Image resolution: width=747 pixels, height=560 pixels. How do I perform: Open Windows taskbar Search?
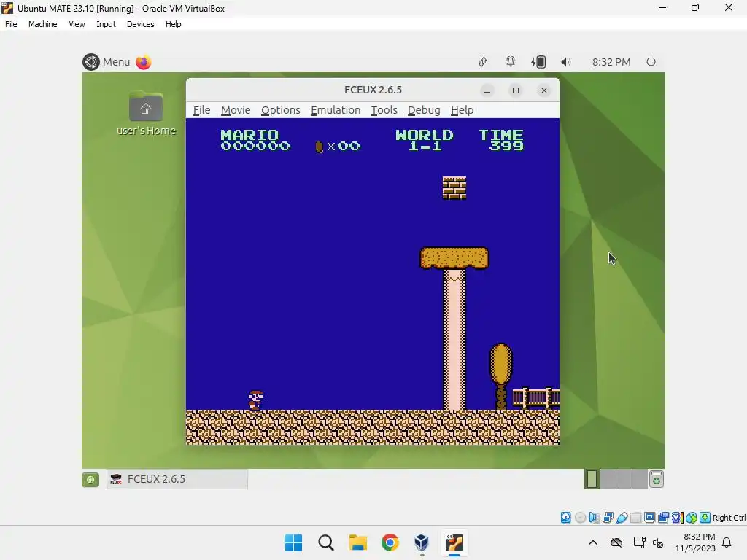326,542
